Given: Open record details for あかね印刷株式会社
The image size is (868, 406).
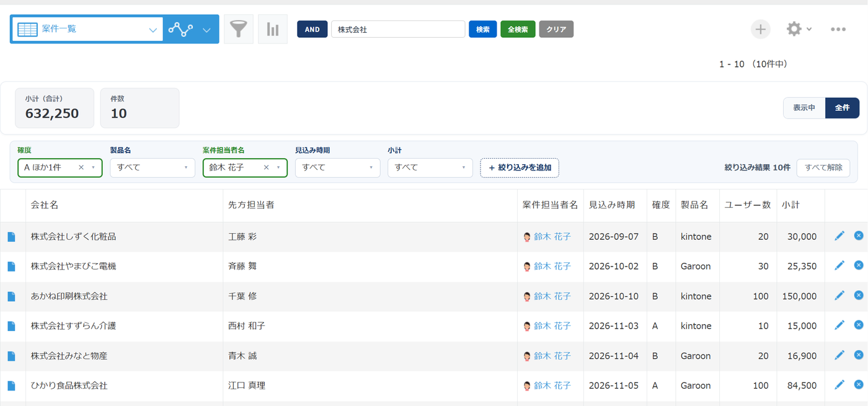Looking at the screenshot, I should coord(11,296).
